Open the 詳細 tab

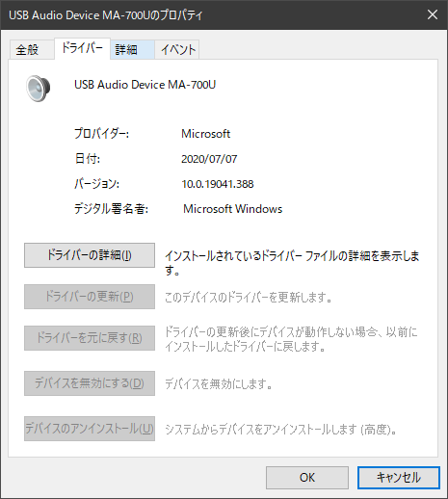pos(132,49)
